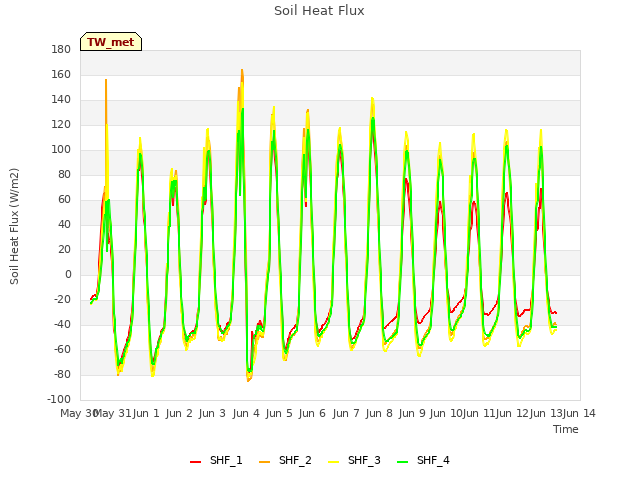Click the 140 y-axis tick label

click(61, 99)
